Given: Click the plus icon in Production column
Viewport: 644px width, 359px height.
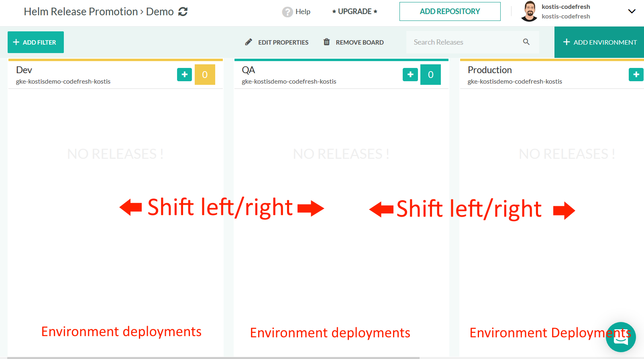Looking at the screenshot, I should [x=636, y=74].
